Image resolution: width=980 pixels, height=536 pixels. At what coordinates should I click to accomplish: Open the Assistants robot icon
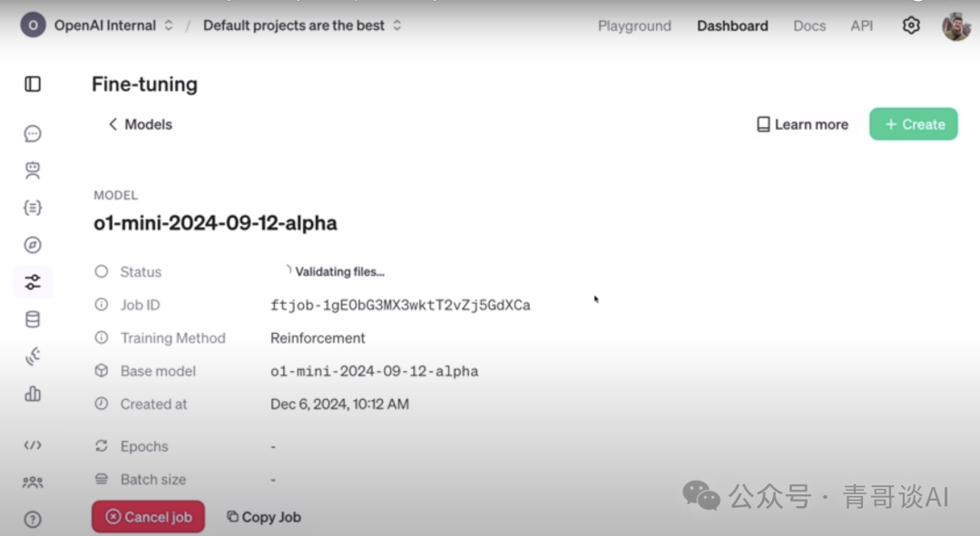[33, 171]
